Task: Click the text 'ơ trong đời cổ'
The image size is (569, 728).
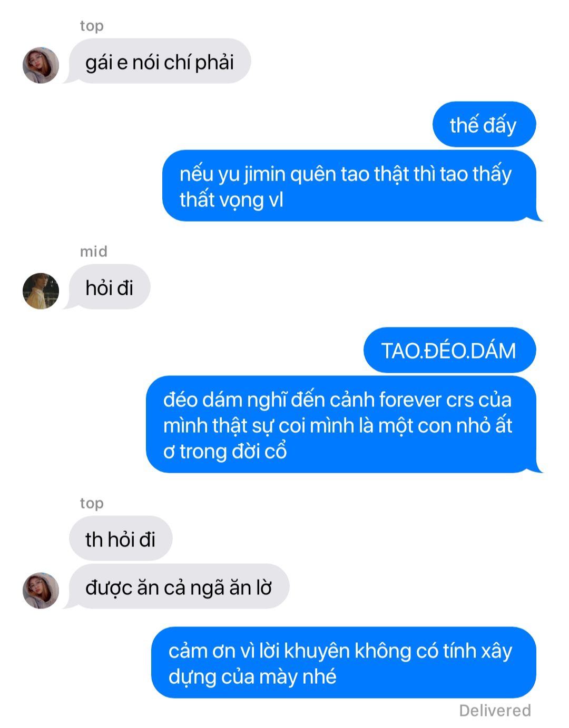Action: tap(225, 451)
